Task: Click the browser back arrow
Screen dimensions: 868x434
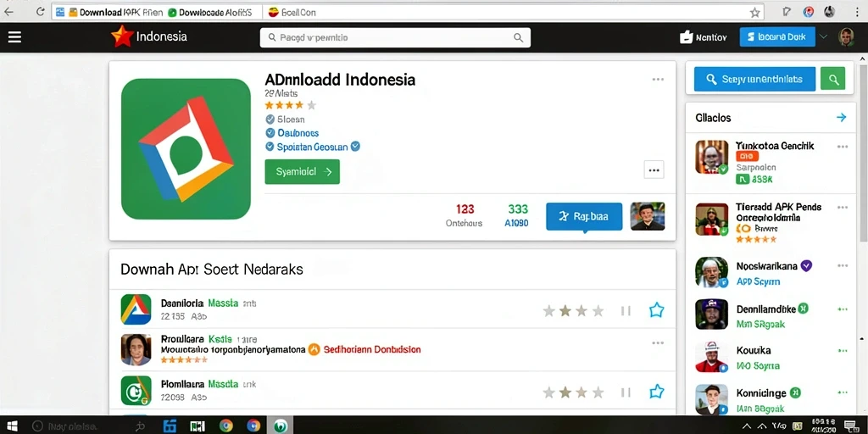Action: point(9,12)
